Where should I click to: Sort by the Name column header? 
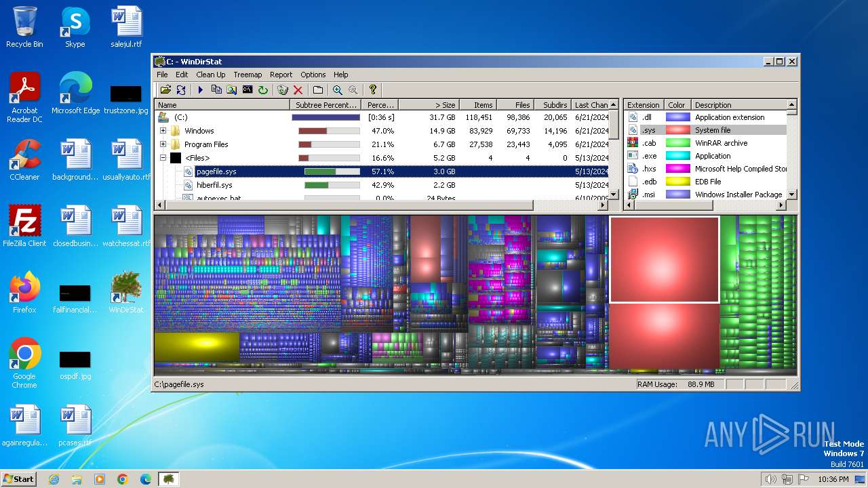pos(222,105)
